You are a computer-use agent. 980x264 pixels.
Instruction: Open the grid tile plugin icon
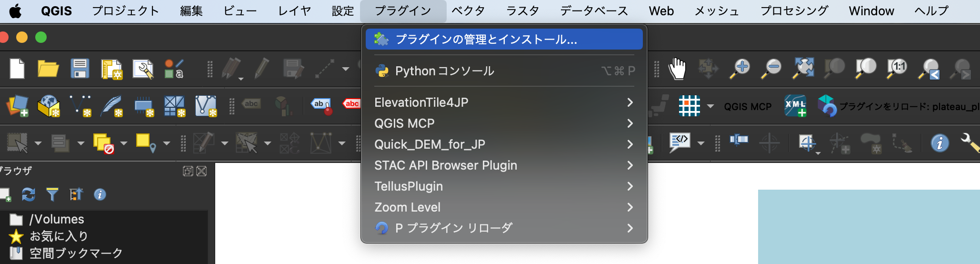point(689,106)
